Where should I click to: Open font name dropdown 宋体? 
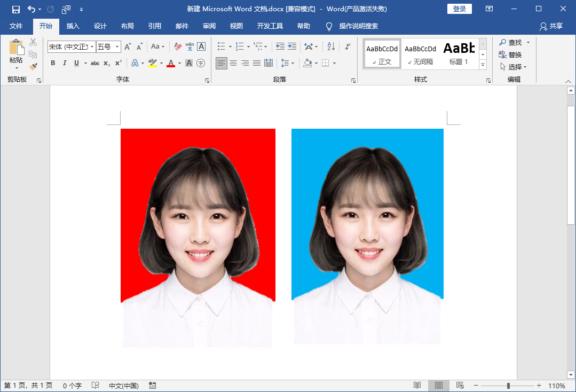point(92,46)
